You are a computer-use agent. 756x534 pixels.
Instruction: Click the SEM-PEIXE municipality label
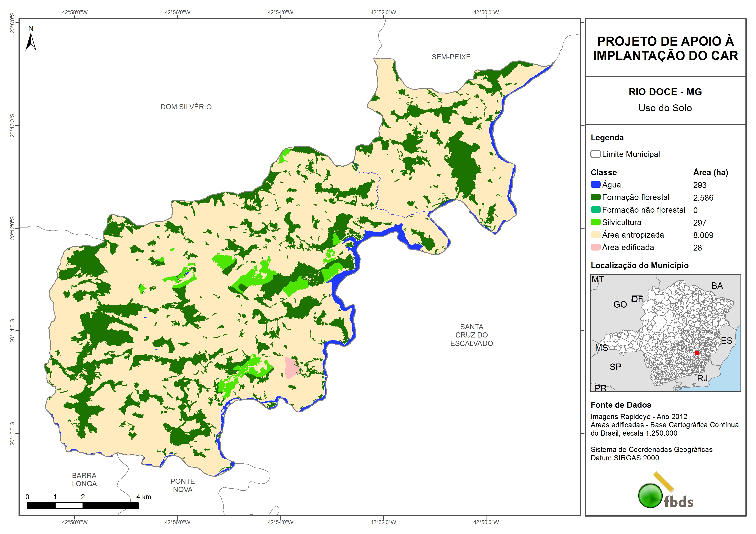(451, 57)
